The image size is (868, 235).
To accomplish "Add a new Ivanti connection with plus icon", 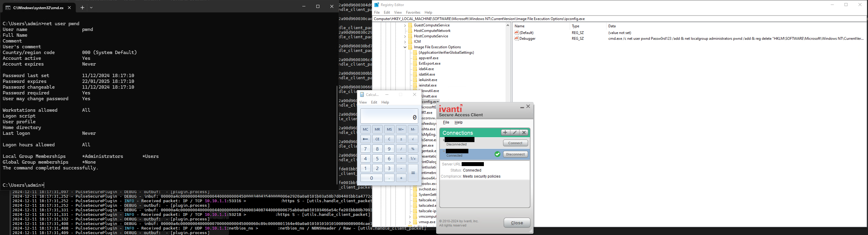I will pos(505,132).
